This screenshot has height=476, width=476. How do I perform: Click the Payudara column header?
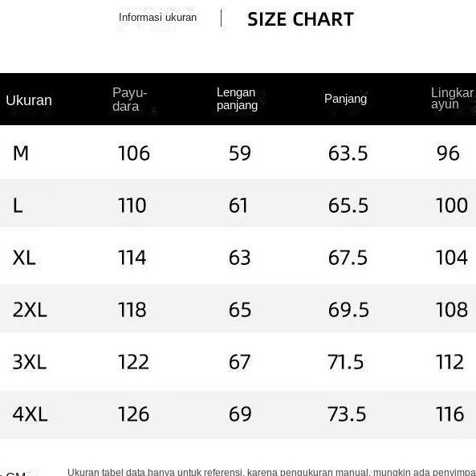129,100
